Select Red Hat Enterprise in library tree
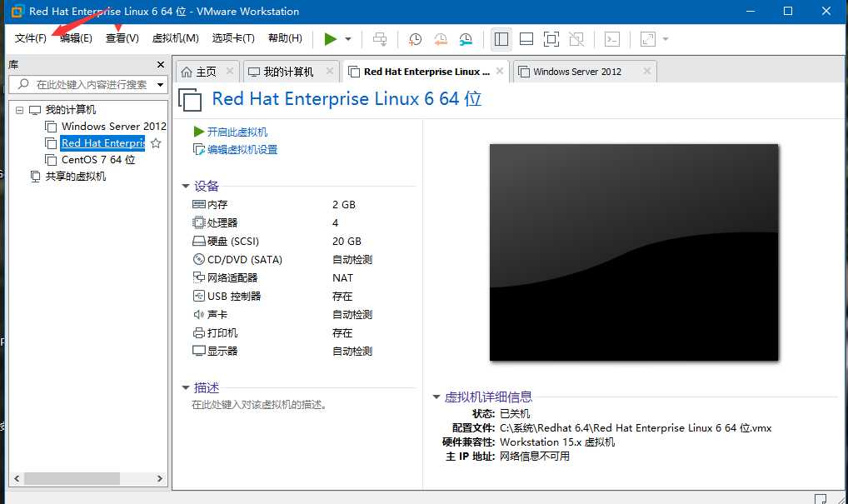This screenshot has height=504, width=848. (x=102, y=143)
